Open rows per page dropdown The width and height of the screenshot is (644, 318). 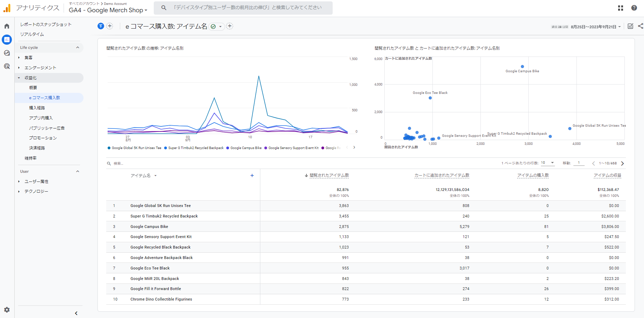548,163
